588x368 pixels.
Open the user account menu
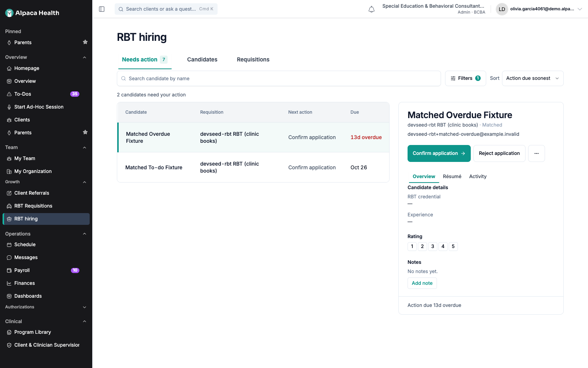(539, 9)
